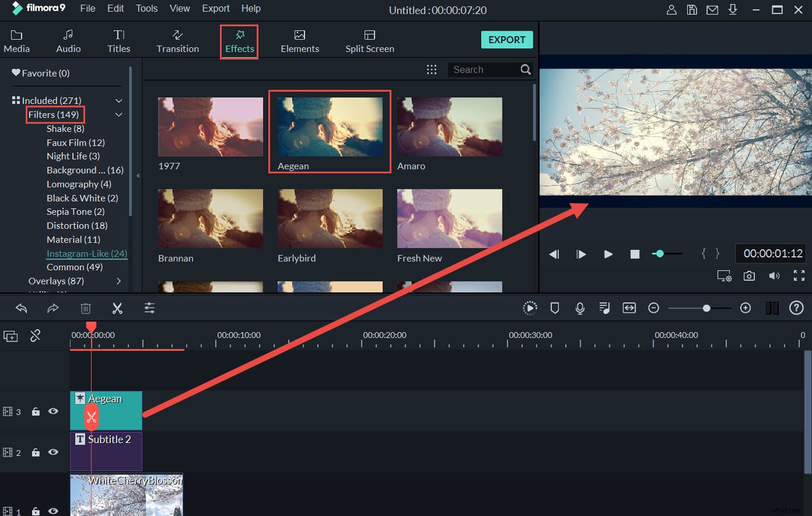
Task: Switch to the Transition tab
Action: point(177,41)
